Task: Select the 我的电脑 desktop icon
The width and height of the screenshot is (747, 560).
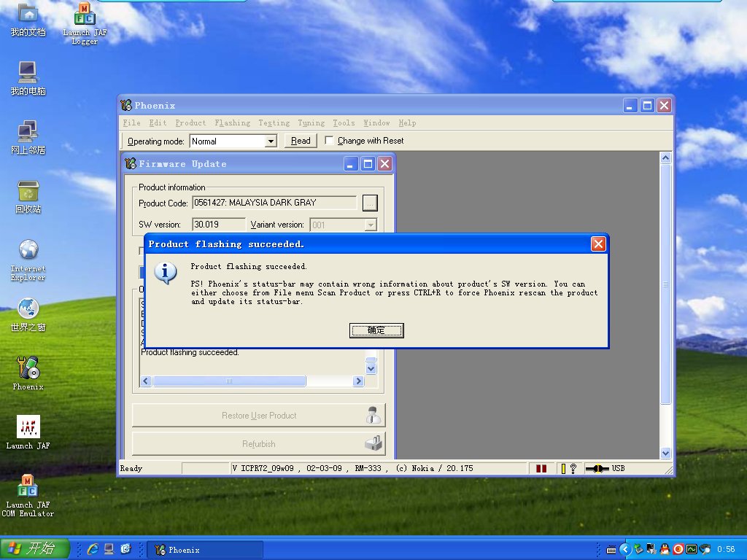Action: (28, 79)
